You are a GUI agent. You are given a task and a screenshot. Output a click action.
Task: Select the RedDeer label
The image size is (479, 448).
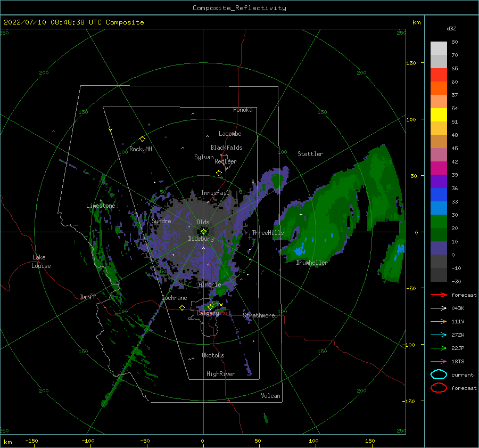pos(226,161)
